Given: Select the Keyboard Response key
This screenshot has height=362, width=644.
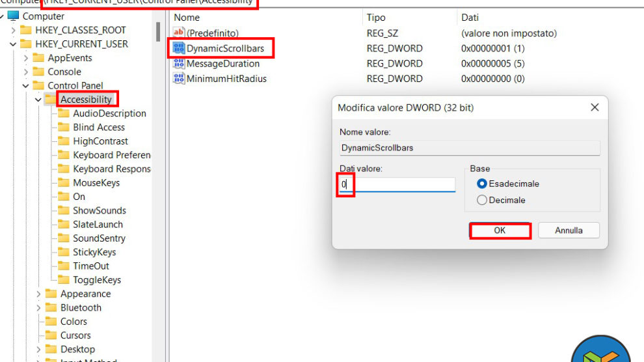Looking at the screenshot, I should pyautogui.click(x=112, y=169).
